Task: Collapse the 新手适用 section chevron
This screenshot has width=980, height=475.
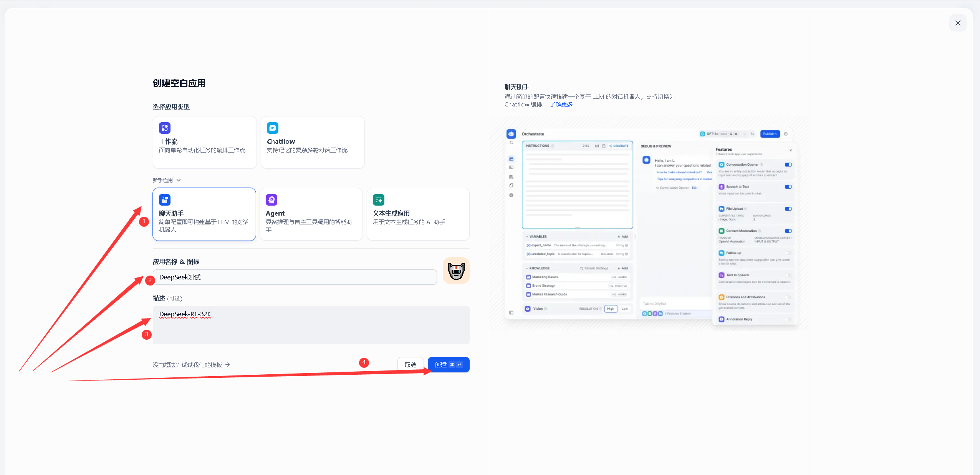Action: click(179, 180)
